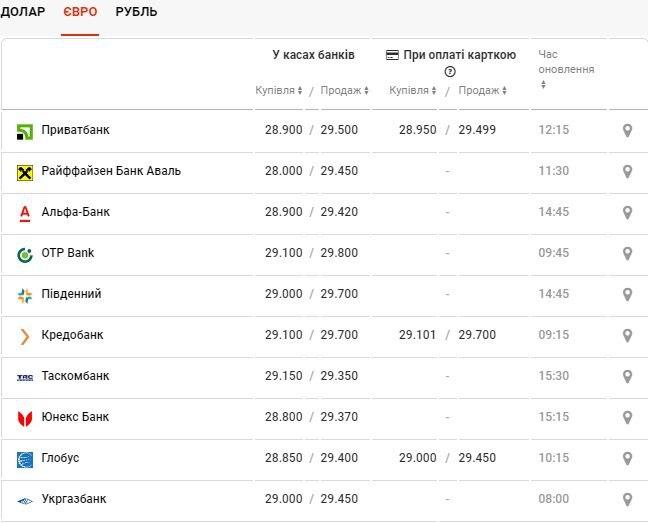Image resolution: width=648 pixels, height=523 pixels.
Task: Open the map pin for Кредобанк
Action: [x=627, y=335]
